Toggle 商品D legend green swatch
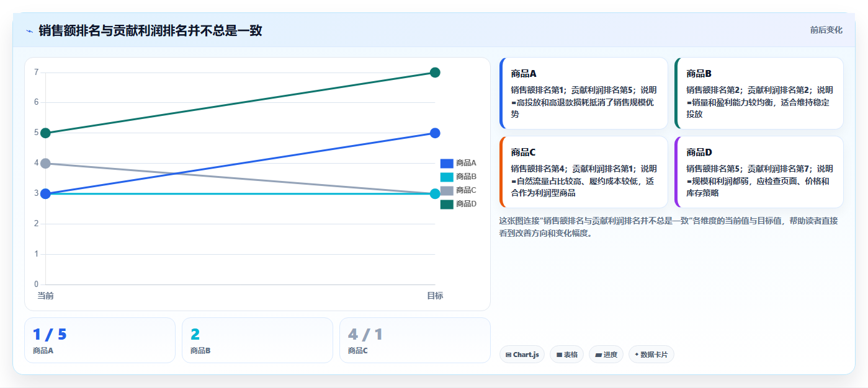Viewport: 868px width, 388px height. coord(447,204)
